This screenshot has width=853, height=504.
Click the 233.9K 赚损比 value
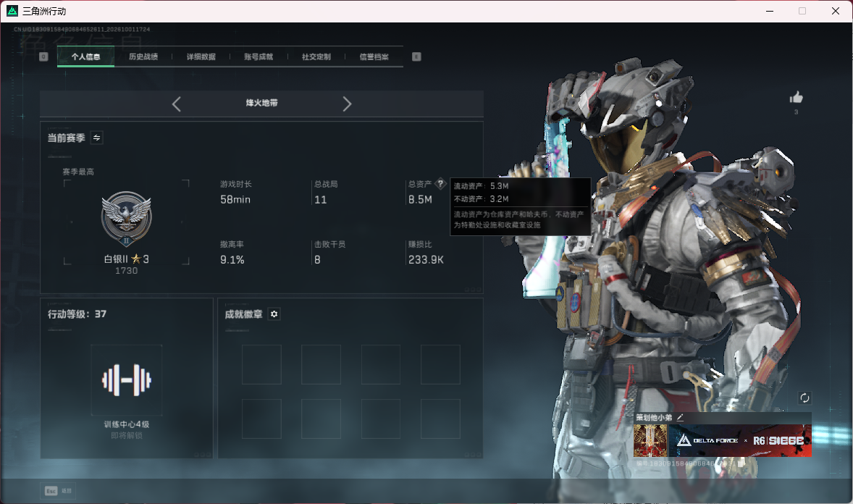(x=426, y=260)
